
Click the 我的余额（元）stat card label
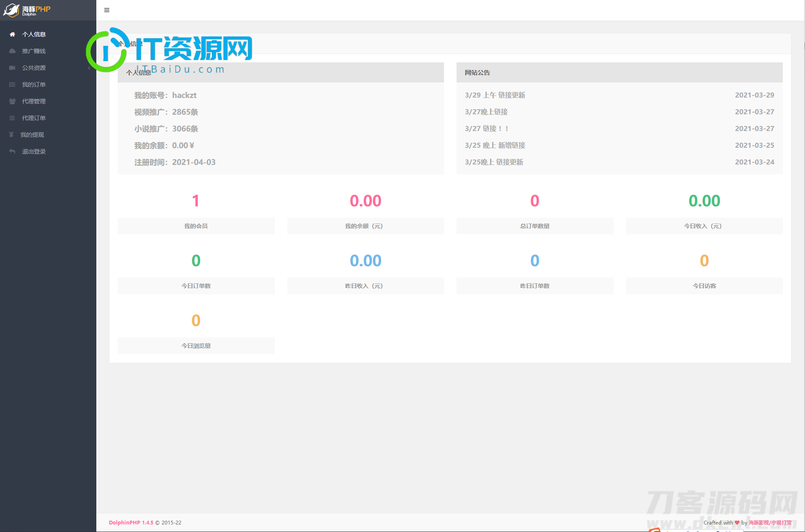(366, 226)
